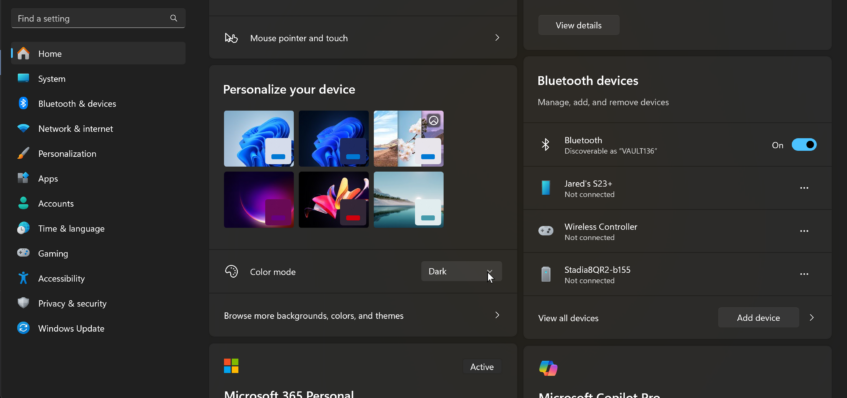Viewport: 847px width, 398px height.
Task: Click the Jared's S23+ phone icon
Action: (x=546, y=188)
